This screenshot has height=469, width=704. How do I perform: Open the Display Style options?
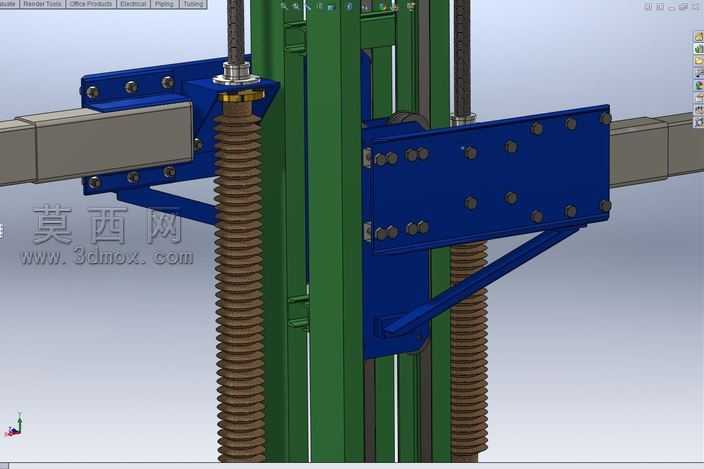(x=350, y=7)
